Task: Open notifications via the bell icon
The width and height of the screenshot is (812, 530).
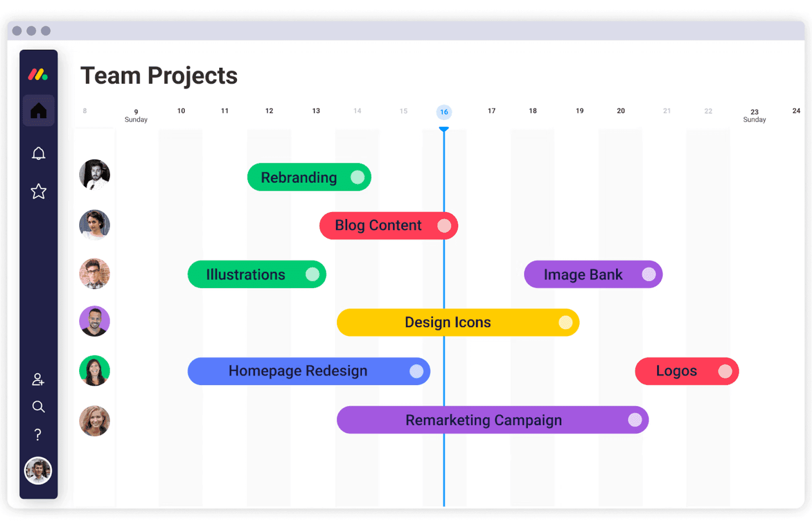Action: pyautogui.click(x=38, y=154)
